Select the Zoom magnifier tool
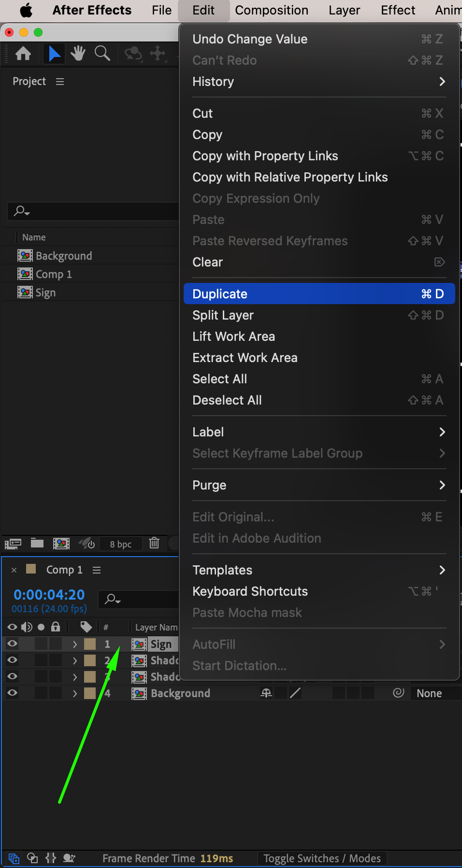 (102, 54)
